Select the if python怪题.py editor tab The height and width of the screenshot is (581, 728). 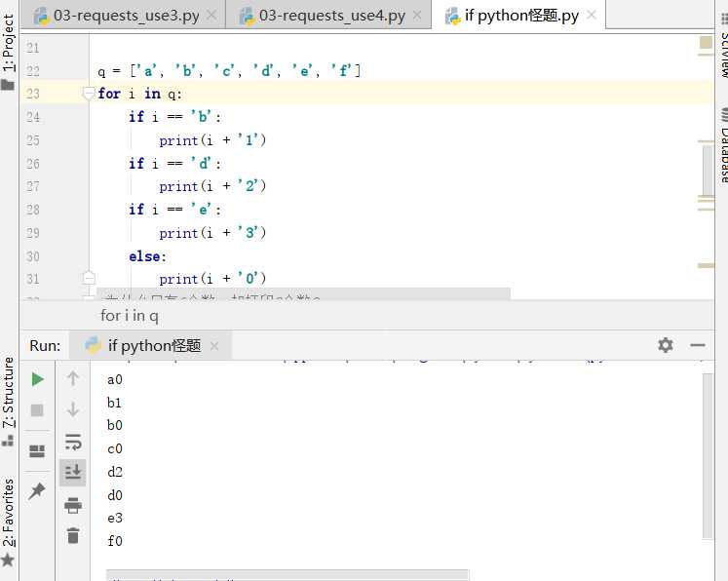[x=521, y=16]
